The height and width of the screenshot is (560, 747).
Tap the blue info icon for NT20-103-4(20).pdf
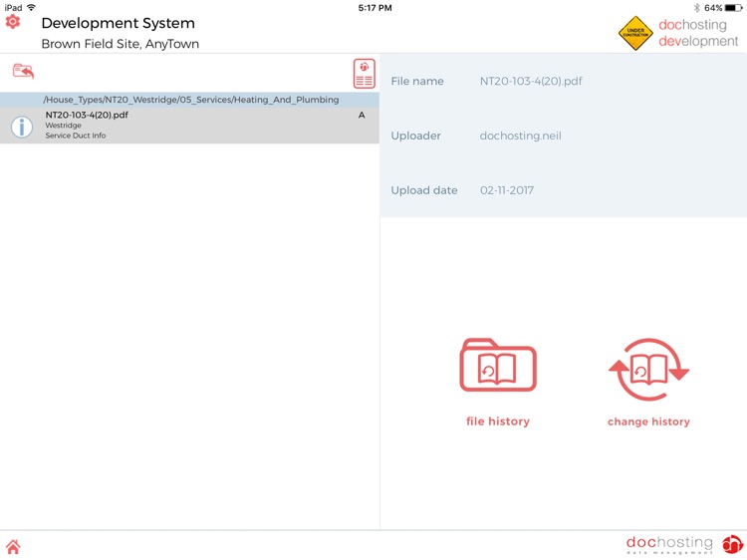click(x=22, y=127)
